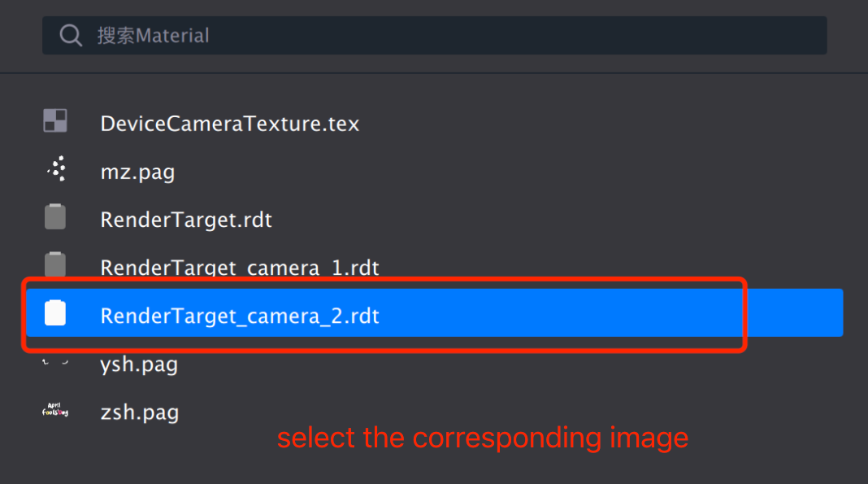Screen dimensions: 868x484
Task: Click the red "select the corresponding image" text
Action: point(483,438)
